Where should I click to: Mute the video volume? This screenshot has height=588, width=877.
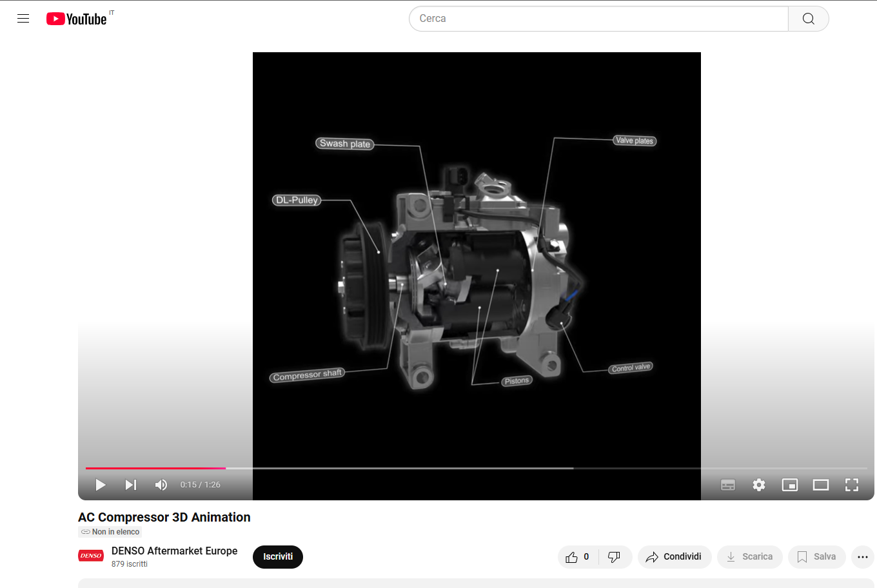tap(161, 485)
